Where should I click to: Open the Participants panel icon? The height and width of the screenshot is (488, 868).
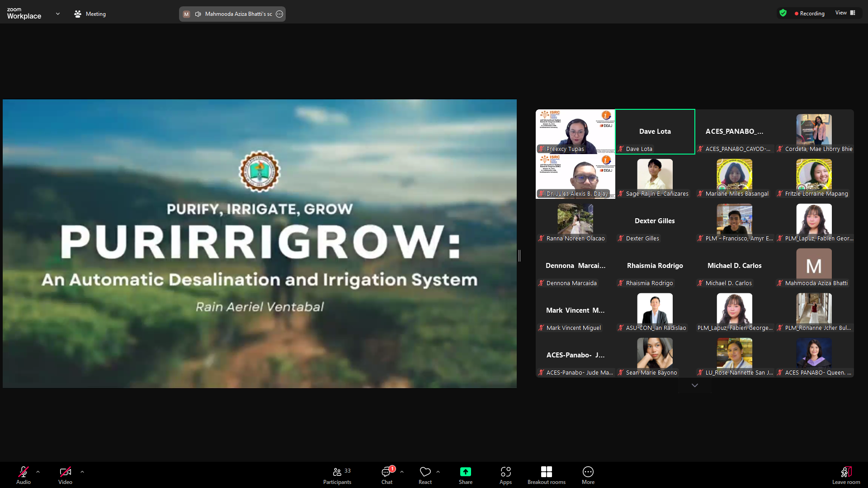coord(337,472)
